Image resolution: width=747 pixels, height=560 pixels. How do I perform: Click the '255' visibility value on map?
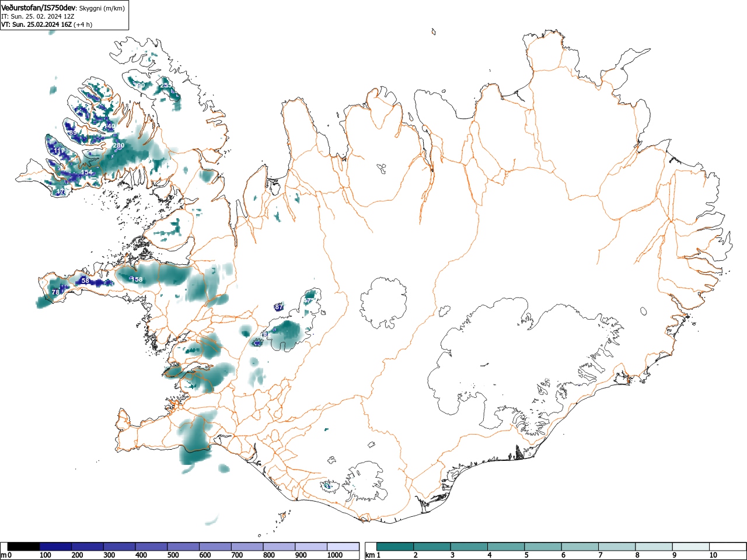[166, 85]
